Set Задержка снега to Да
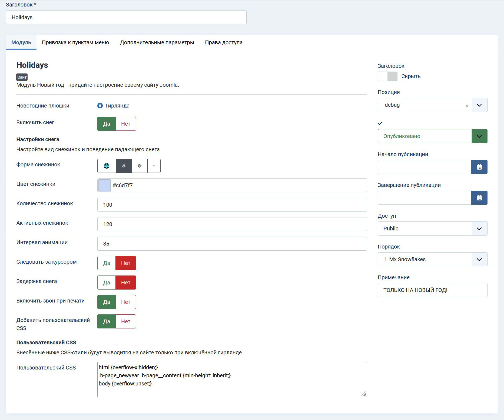Image resolution: width=504 pixels, height=420 pixels. [x=107, y=283]
